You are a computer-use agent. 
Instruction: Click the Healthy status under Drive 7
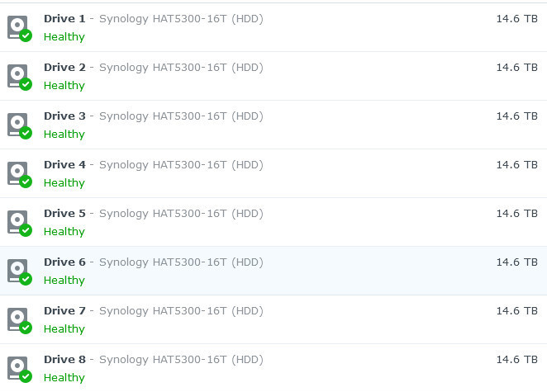coord(64,329)
